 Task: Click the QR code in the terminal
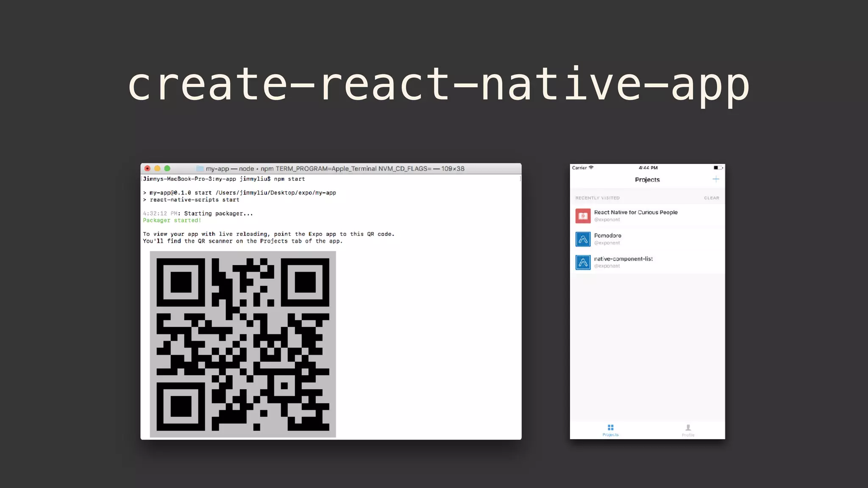pyautogui.click(x=243, y=344)
